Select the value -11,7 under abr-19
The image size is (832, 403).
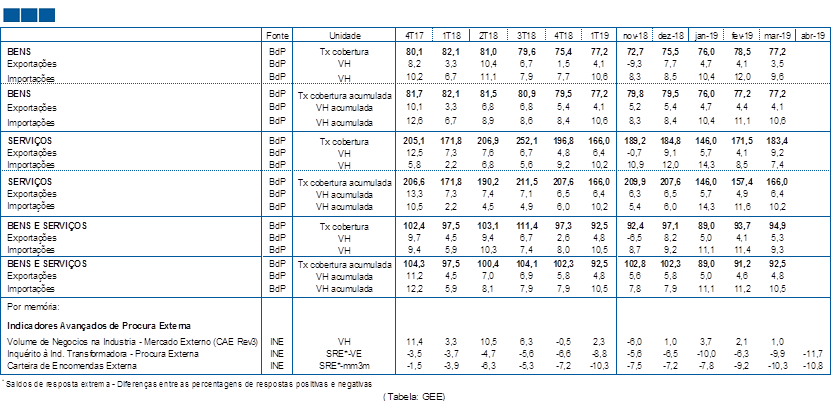click(813, 353)
